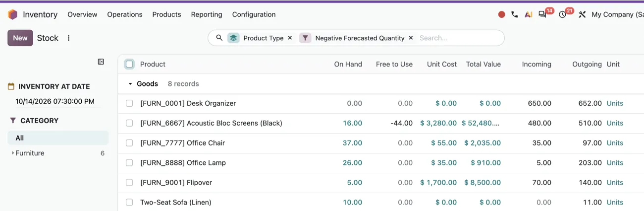Viewport: 644px width, 211px height.
Task: Open the Products menu
Action: pyautogui.click(x=166, y=14)
